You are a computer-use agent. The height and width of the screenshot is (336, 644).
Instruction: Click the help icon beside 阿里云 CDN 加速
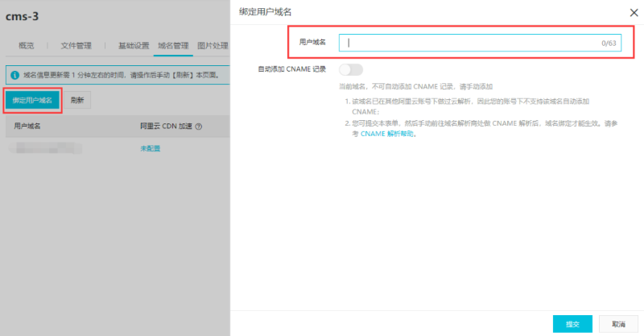click(x=198, y=127)
